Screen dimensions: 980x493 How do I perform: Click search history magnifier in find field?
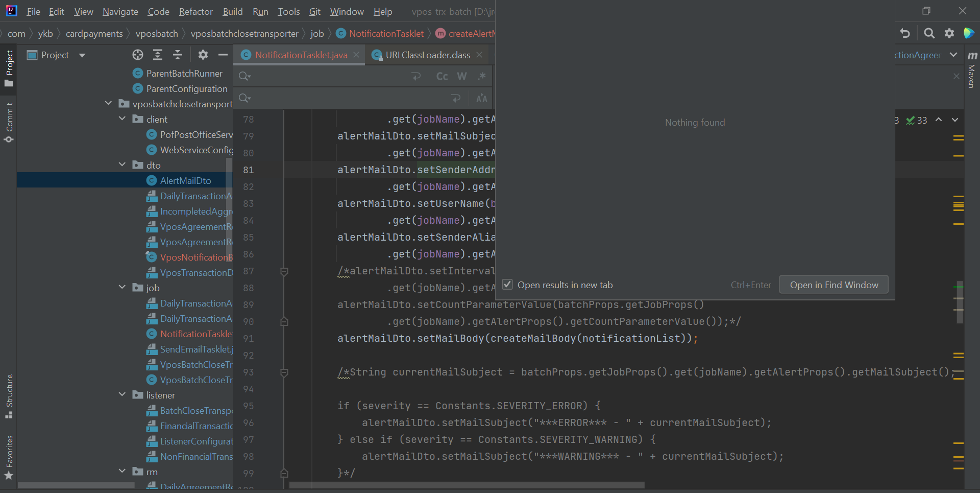(244, 76)
